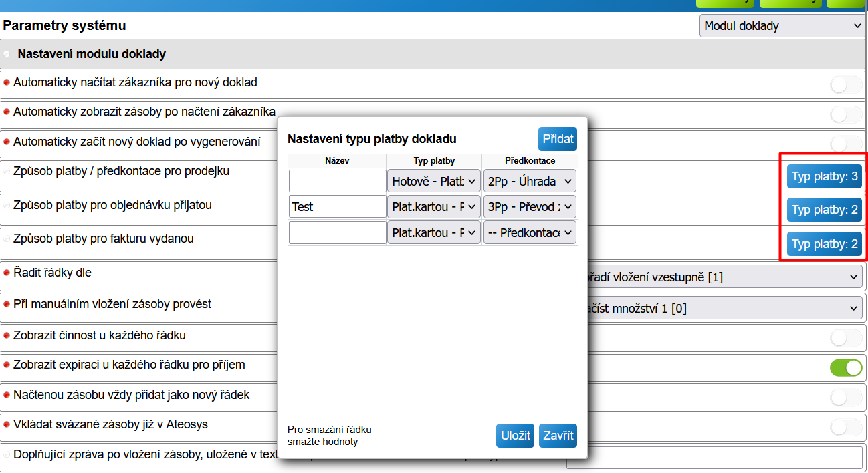The image size is (868, 473).
Task: Open 2Pp - Úhrada předkontace dropdown
Action: pyautogui.click(x=530, y=181)
